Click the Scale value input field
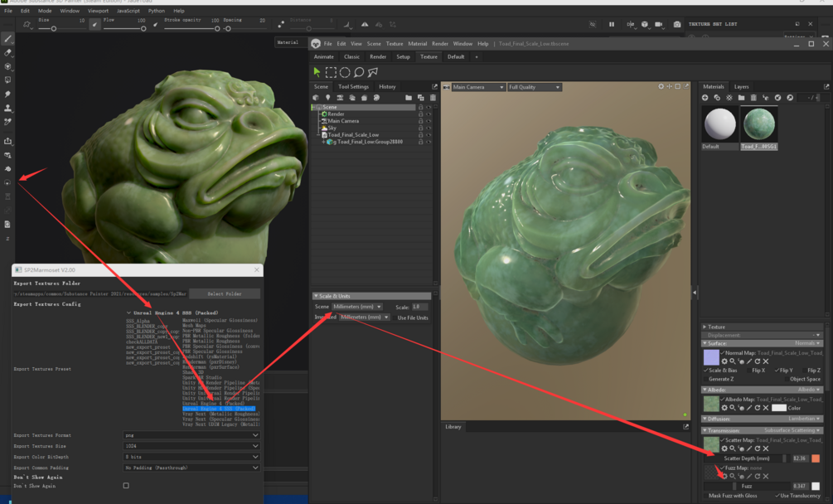 419,307
